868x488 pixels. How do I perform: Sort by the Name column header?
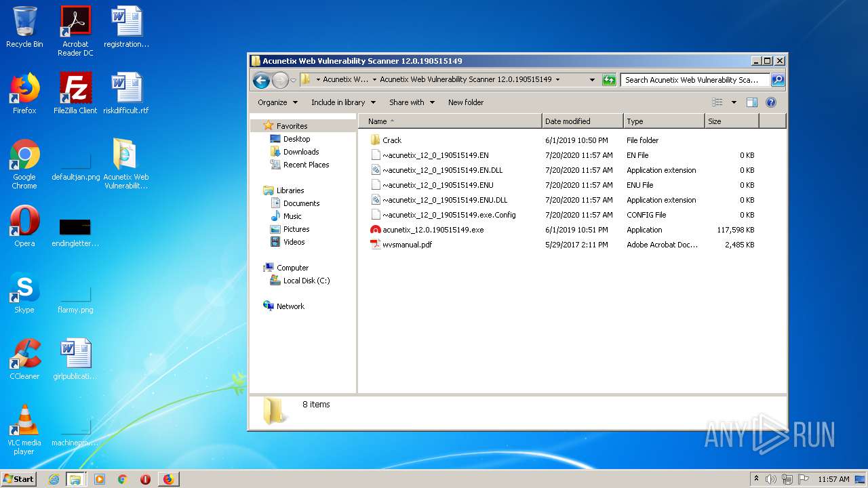pos(450,121)
